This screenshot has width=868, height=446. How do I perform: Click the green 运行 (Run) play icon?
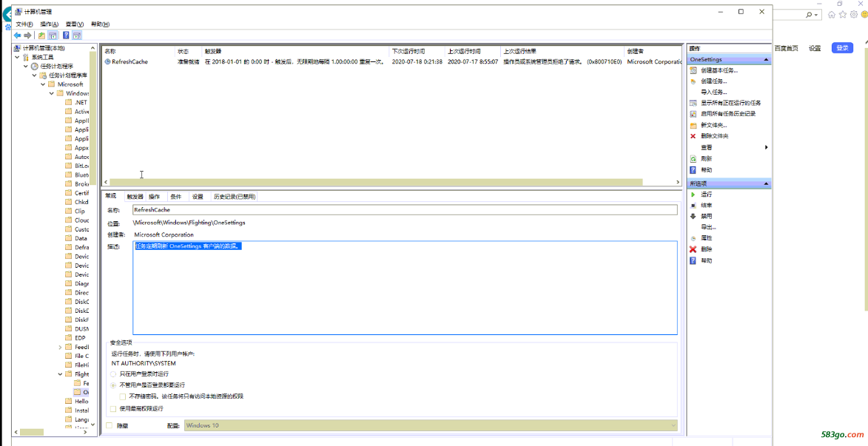click(693, 195)
